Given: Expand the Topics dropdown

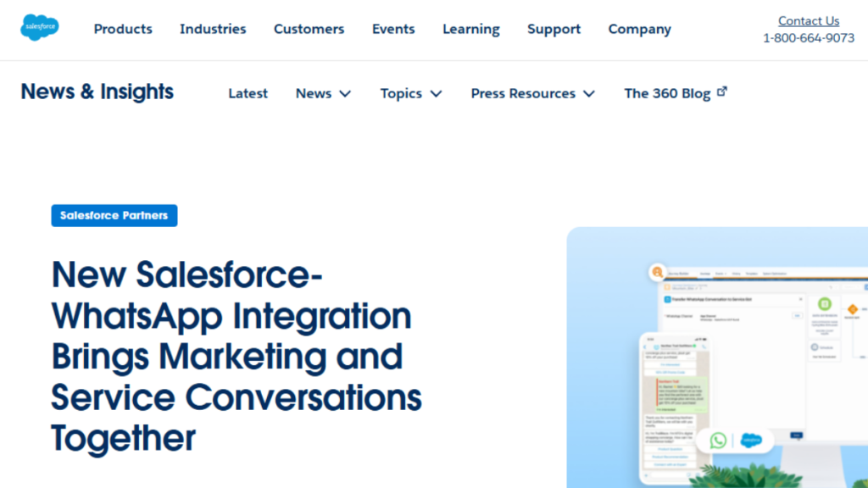Looking at the screenshot, I should [410, 93].
